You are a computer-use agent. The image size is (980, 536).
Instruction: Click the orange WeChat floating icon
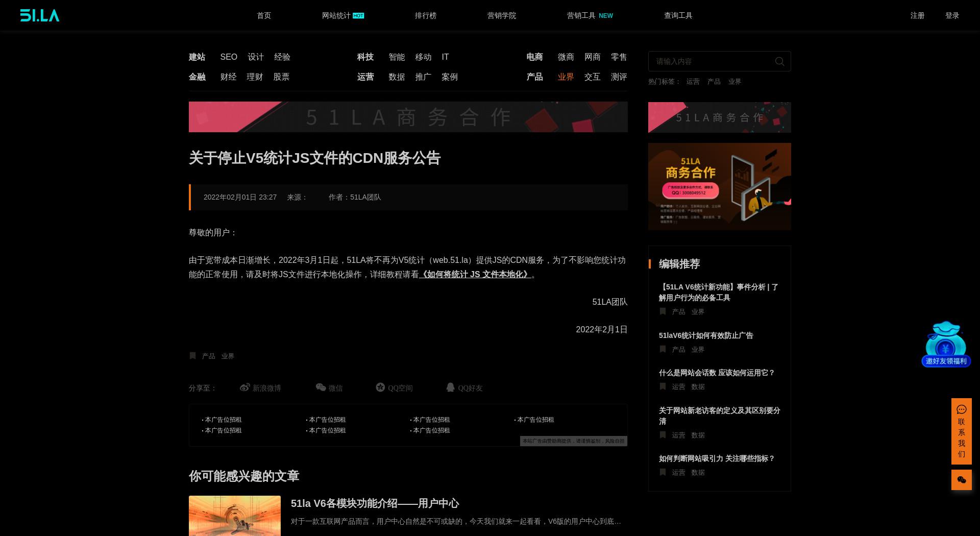961,480
